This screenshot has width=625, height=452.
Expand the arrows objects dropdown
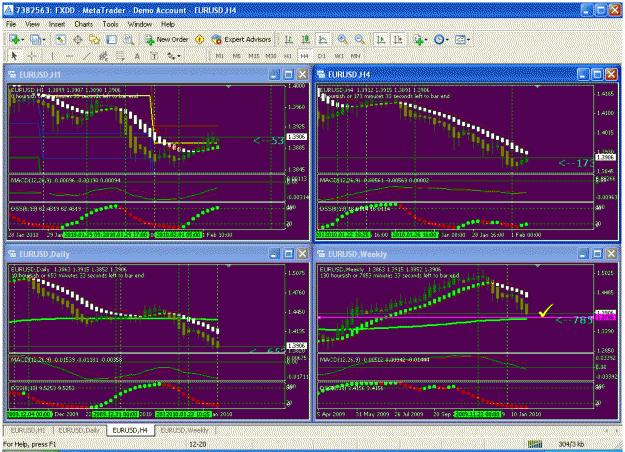pos(178,56)
